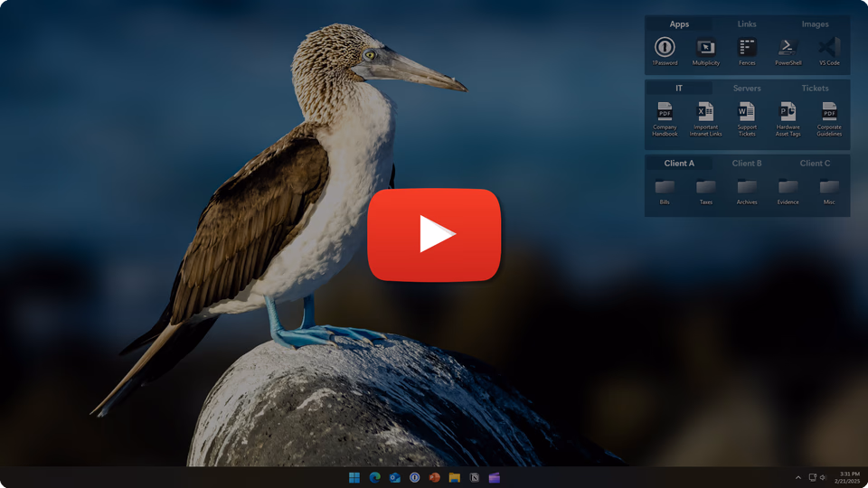Open VS Code from the Apps fence
Image resolution: width=868 pixels, height=488 pixels.
pyautogui.click(x=829, y=52)
